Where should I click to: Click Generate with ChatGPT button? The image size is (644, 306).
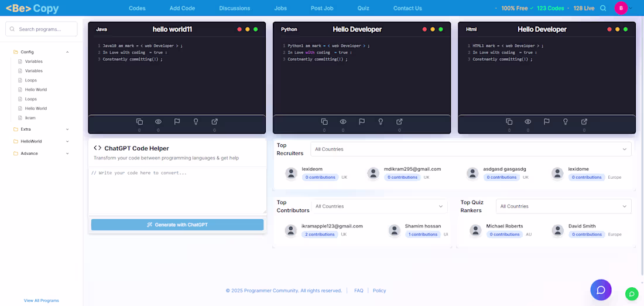point(177,225)
